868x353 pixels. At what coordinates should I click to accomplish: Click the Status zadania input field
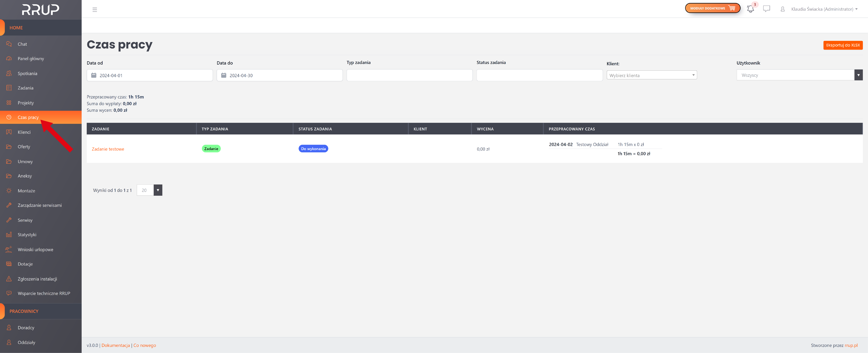pos(539,75)
